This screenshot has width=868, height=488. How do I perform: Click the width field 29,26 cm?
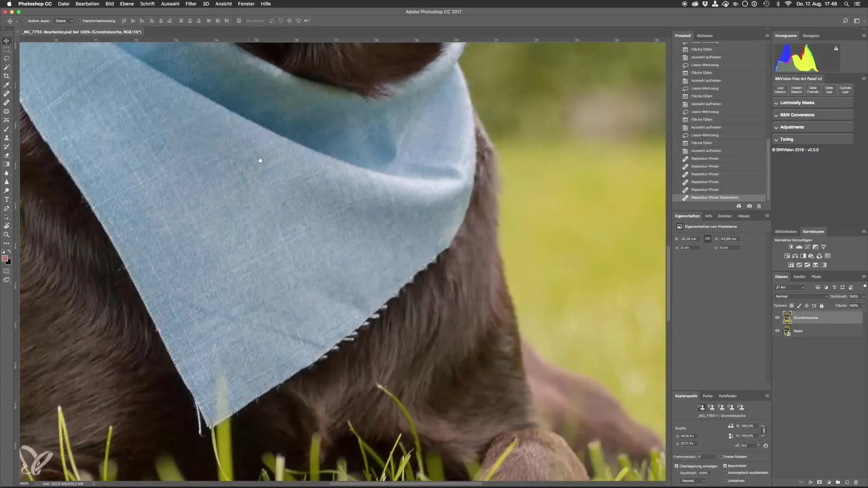click(690, 239)
